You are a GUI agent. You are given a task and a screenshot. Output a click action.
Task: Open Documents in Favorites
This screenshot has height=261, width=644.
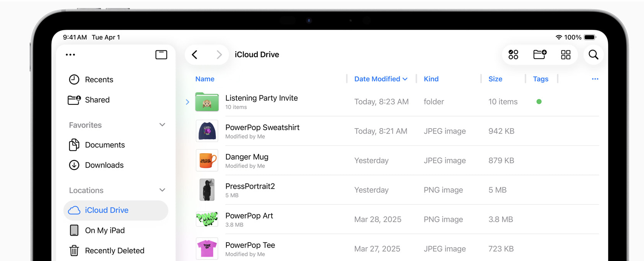[x=116, y=145]
